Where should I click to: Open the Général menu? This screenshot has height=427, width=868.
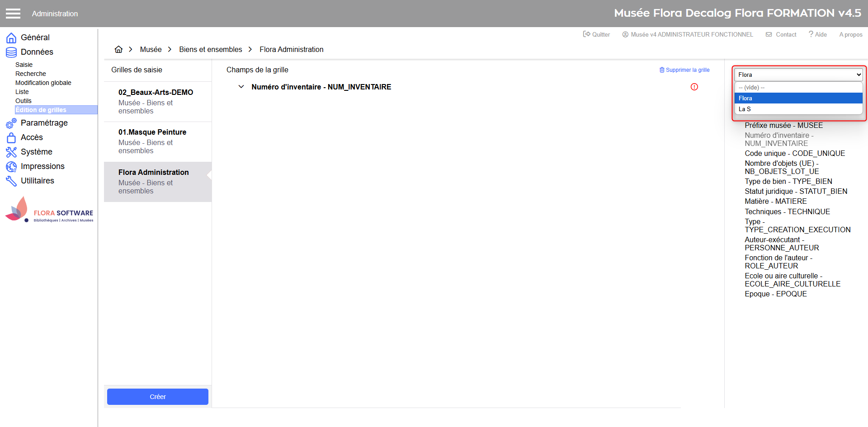point(35,38)
